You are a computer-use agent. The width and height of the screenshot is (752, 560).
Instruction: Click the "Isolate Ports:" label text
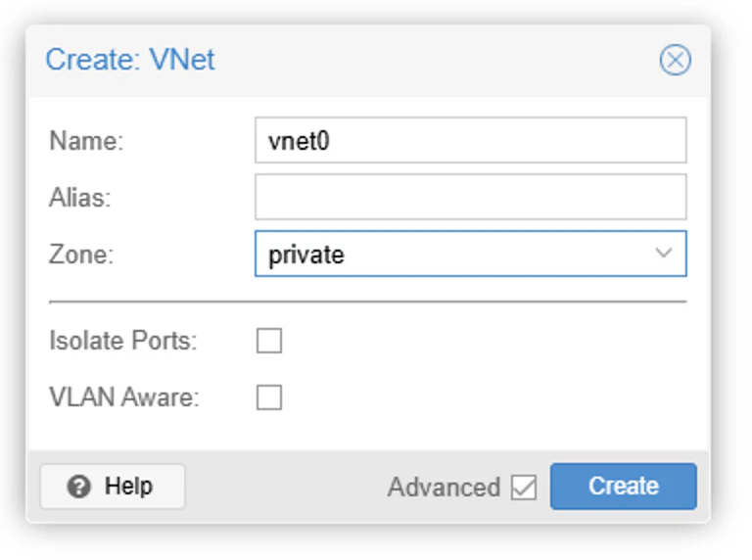click(122, 341)
